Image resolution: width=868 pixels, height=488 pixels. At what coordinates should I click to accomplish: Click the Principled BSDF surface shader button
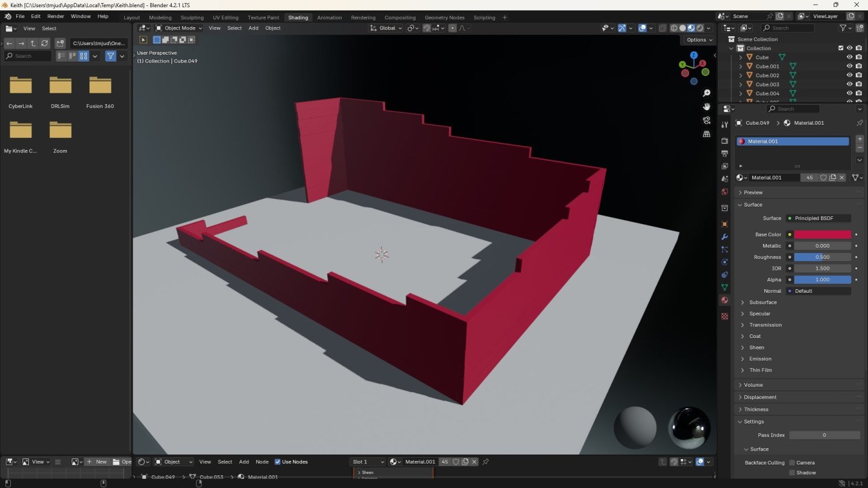click(x=819, y=218)
